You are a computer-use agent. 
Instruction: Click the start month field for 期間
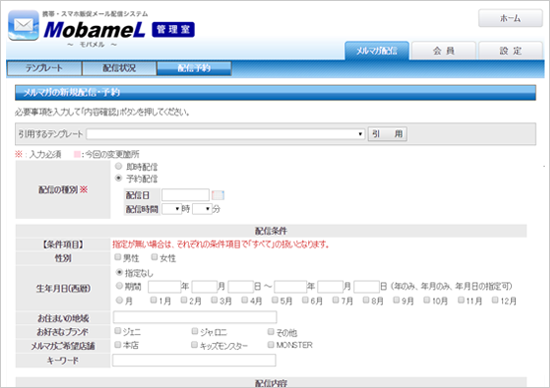click(204, 287)
